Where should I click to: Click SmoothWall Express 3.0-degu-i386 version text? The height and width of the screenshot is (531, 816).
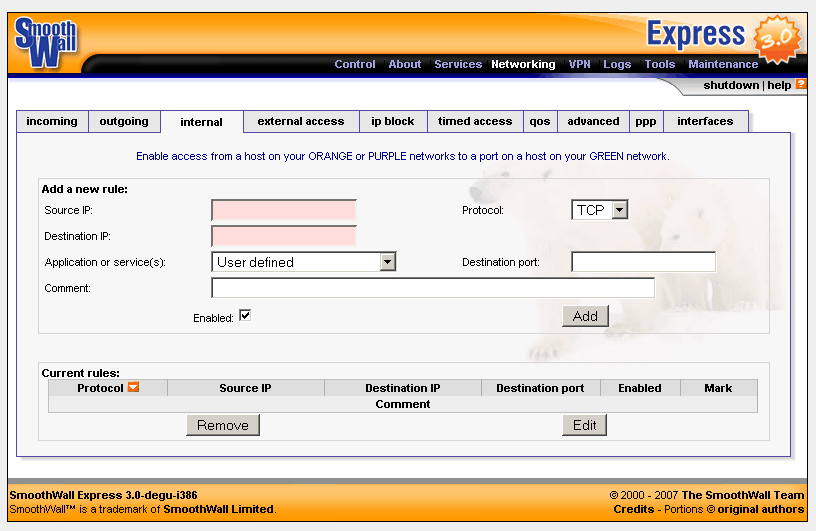click(x=104, y=495)
